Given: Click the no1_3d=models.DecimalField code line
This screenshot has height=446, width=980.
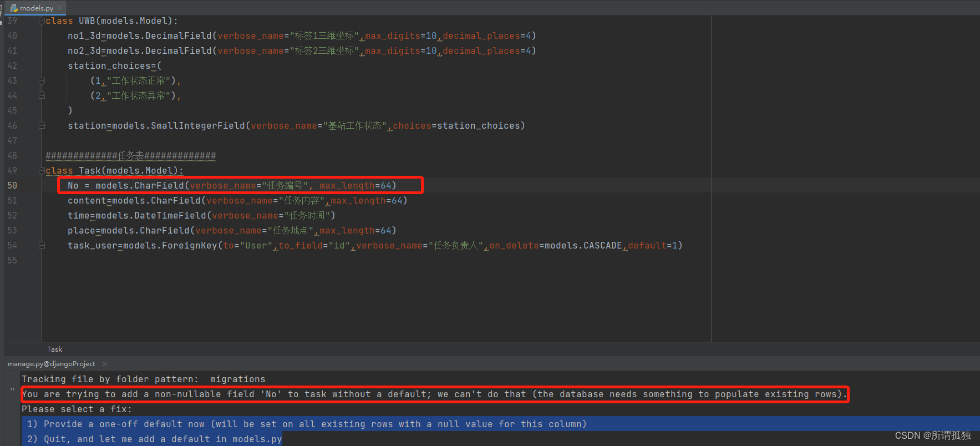Looking at the screenshot, I should [x=302, y=36].
